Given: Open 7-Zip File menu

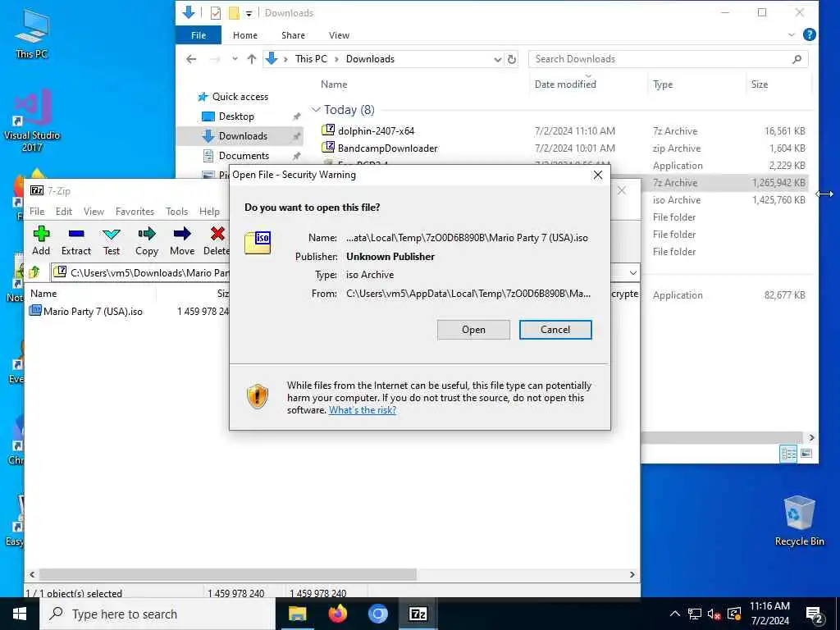Looking at the screenshot, I should point(37,212).
